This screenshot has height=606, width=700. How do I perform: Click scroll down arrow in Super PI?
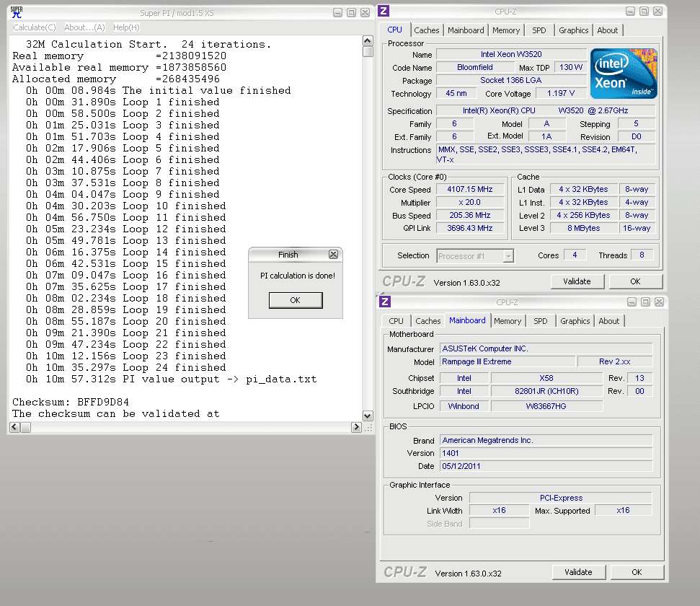click(368, 416)
